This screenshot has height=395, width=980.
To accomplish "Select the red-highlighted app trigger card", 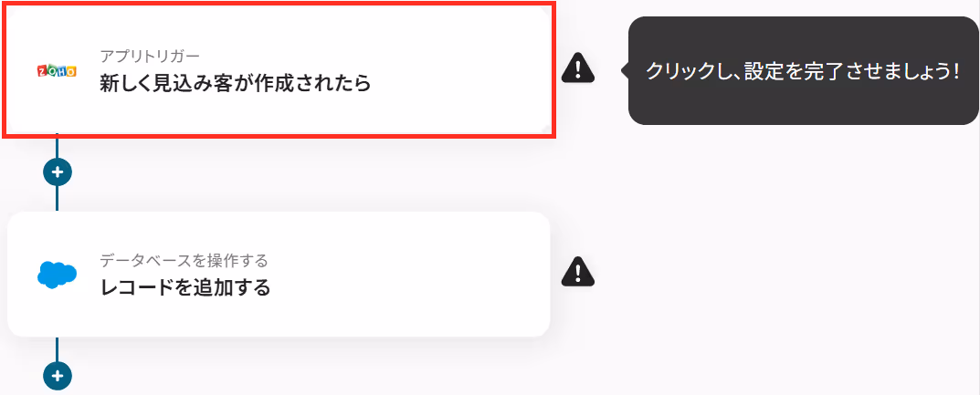I will click(x=279, y=70).
